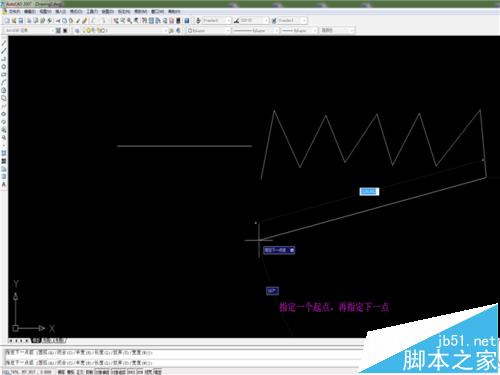Click the Save icon in Standard toolbar
Screen dimensions: 500x375
coord(21,21)
